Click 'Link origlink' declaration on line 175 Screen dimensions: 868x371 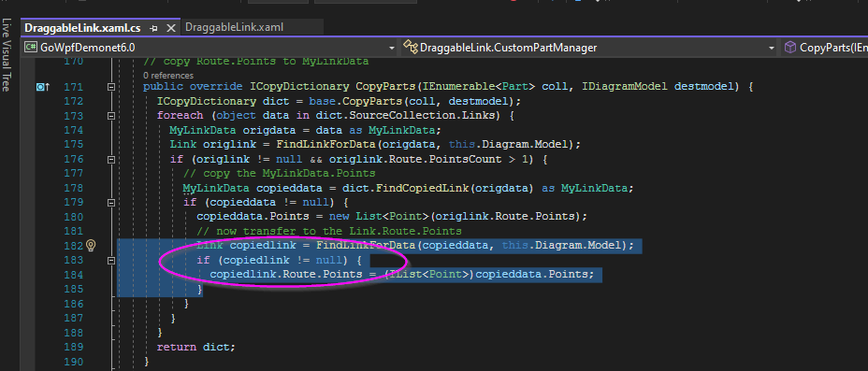213,145
